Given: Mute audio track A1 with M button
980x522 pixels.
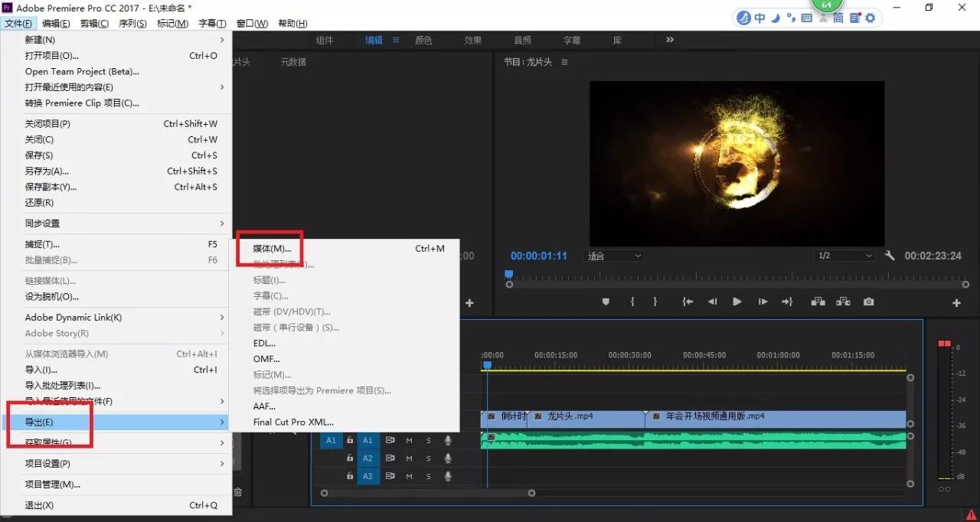Looking at the screenshot, I should pos(409,440).
